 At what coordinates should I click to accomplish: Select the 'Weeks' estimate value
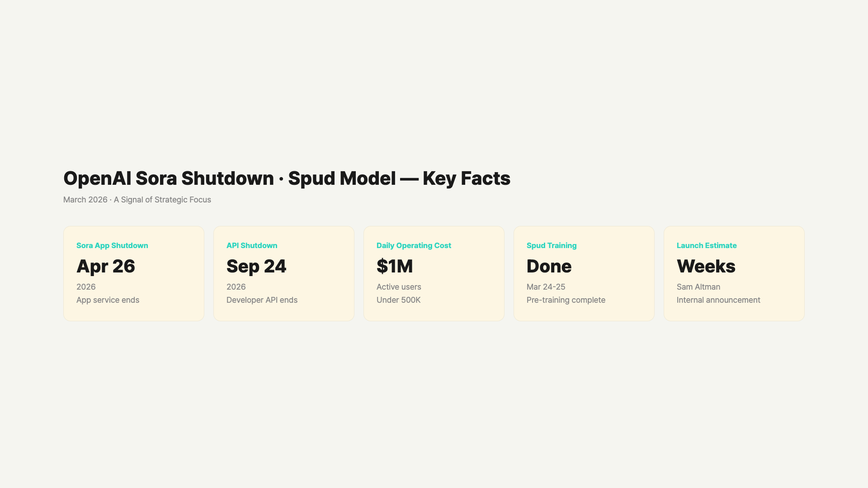click(706, 266)
